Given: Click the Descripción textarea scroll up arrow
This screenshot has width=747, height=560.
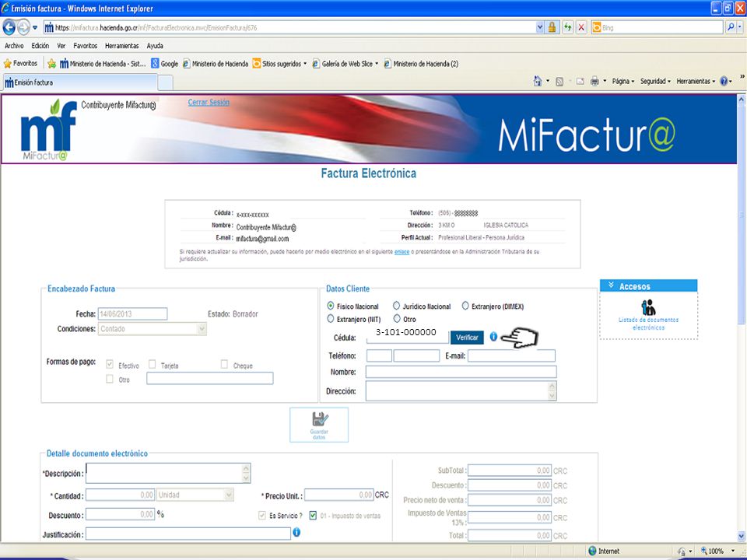Looking at the screenshot, I should click(x=246, y=468).
